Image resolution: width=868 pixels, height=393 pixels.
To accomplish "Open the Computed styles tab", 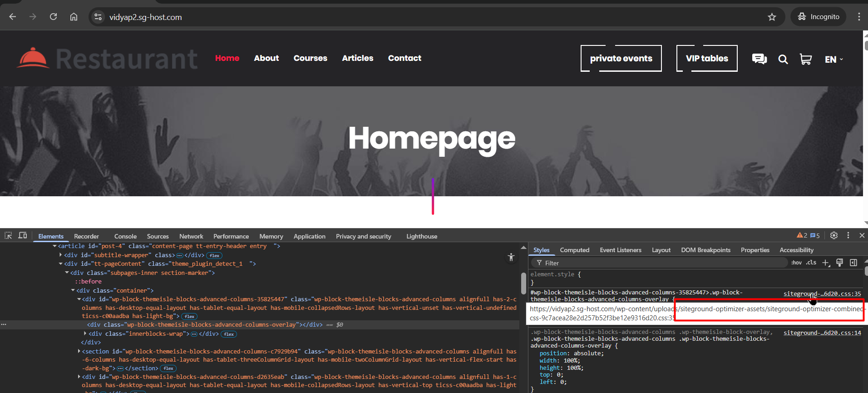I will click(574, 250).
